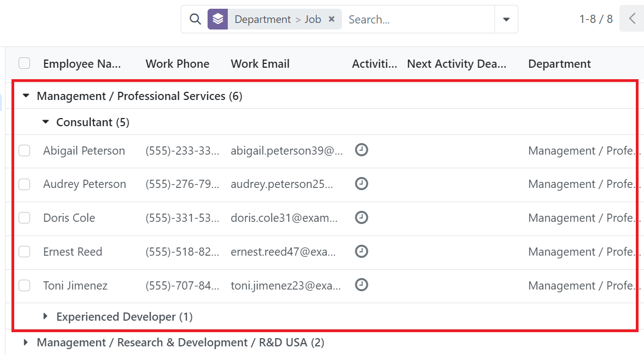The image size is (644, 354).
Task: Open activity clock for Audrey Peterson
Action: (x=362, y=184)
